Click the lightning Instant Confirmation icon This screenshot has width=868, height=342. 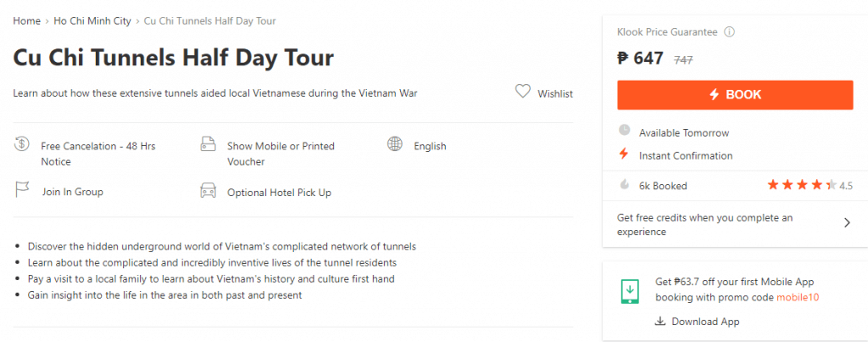[x=624, y=154]
